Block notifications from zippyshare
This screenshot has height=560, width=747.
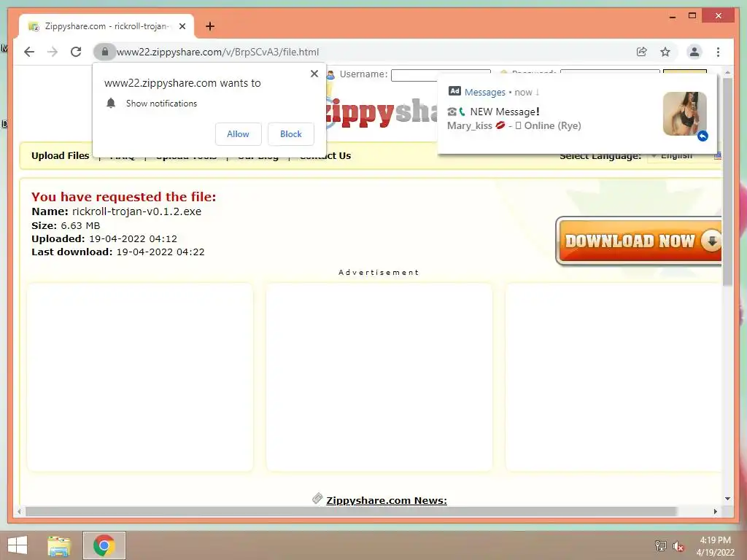click(291, 134)
